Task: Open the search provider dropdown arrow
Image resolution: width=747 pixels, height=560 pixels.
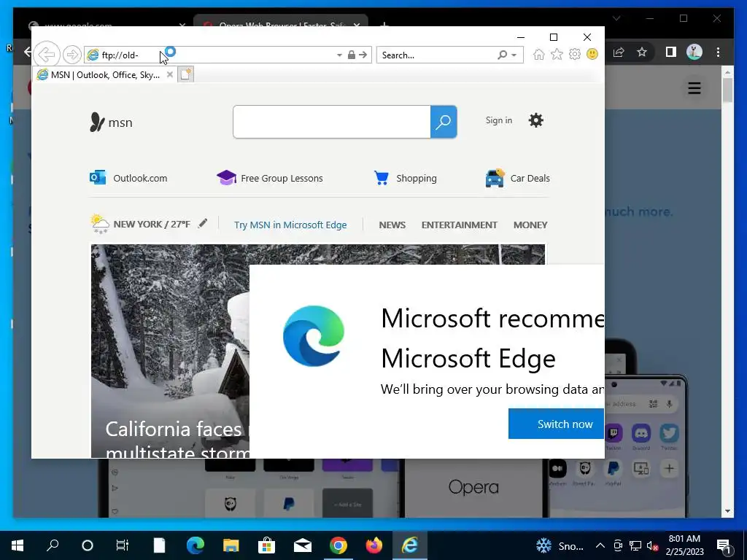Action: coord(514,55)
